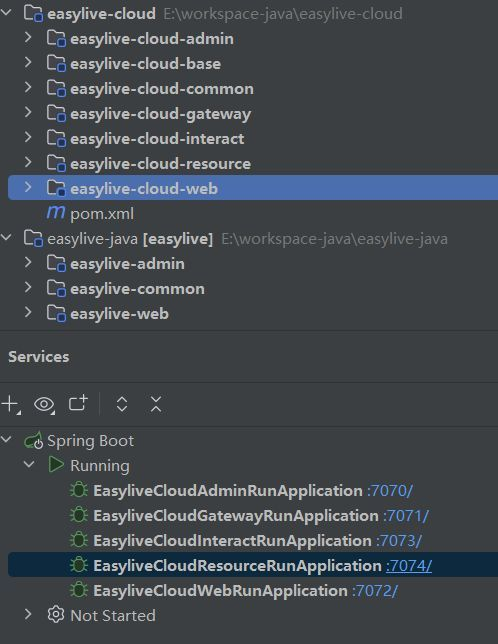Click folder icon of easylive-cloud-web module

coord(56,189)
